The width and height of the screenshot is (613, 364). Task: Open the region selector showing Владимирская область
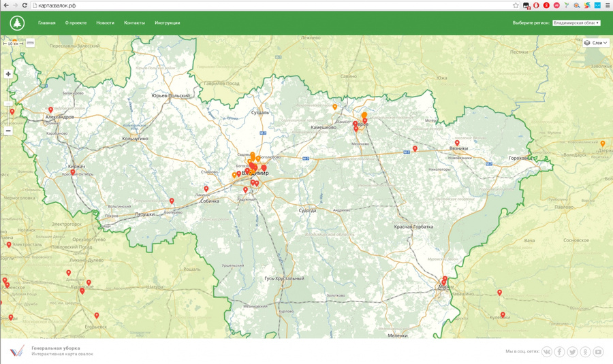pos(576,22)
